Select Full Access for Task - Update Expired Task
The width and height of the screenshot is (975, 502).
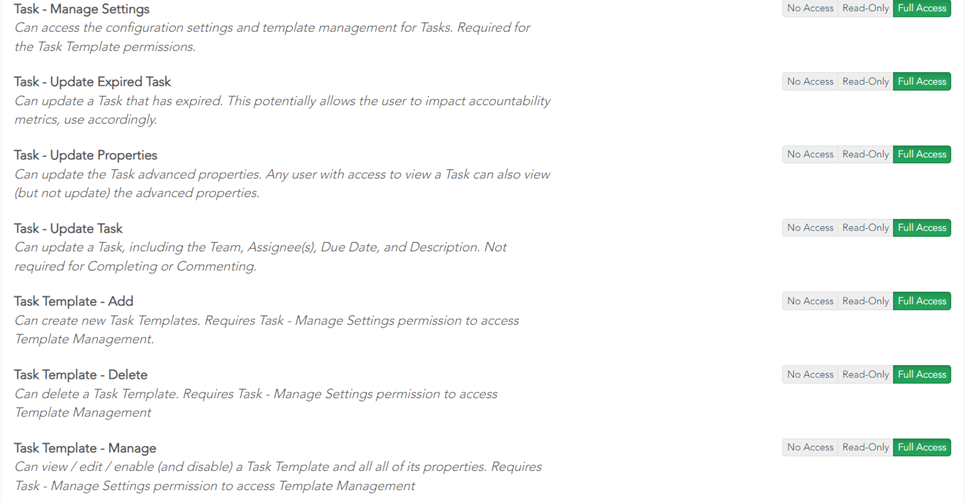click(922, 81)
